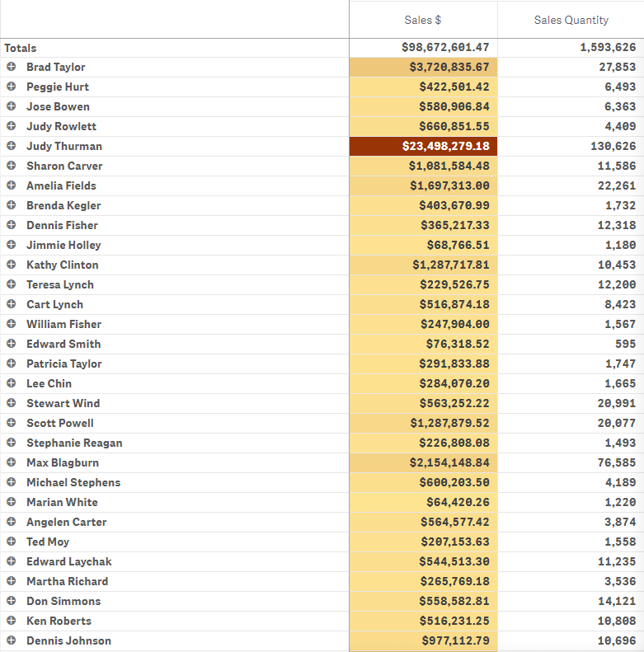Click the Max Blagburn name
The height and width of the screenshot is (652, 644).
(63, 462)
